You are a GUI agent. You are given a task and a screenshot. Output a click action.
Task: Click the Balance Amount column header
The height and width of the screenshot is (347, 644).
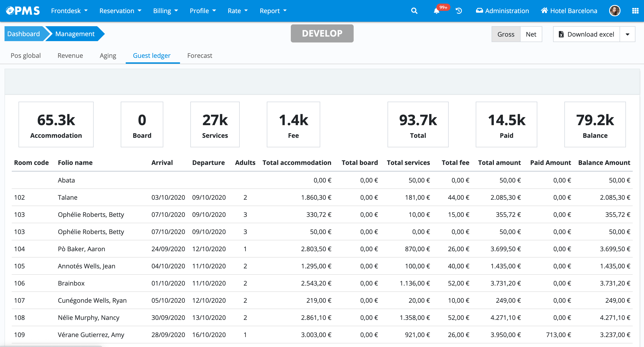[x=604, y=163]
